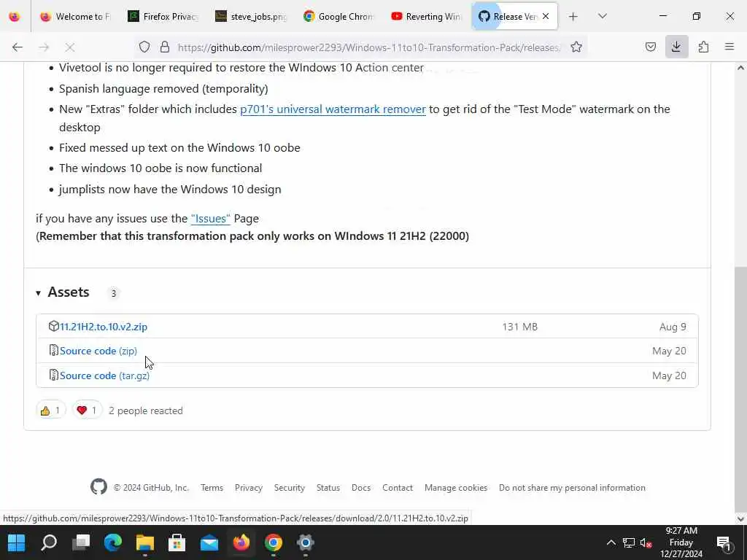The height and width of the screenshot is (560, 747).
Task: Download Source code (tar.gz)
Action: point(104,376)
